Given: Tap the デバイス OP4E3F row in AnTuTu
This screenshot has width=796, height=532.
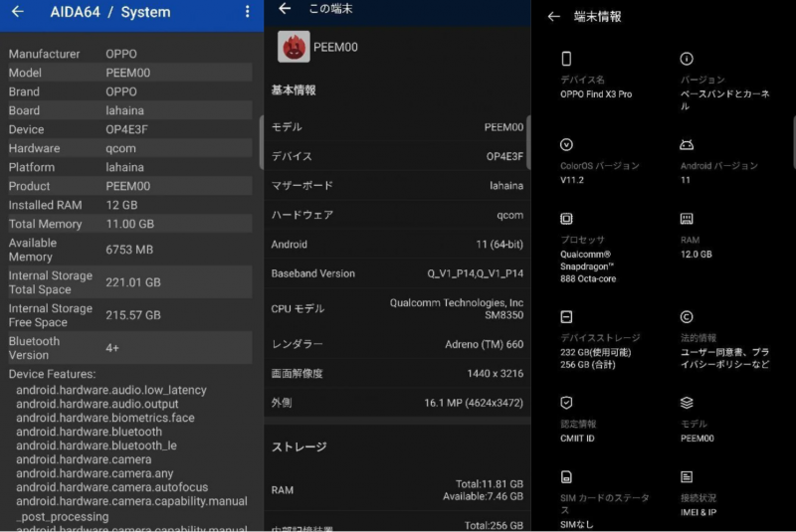Looking at the screenshot, I should pos(397,156).
